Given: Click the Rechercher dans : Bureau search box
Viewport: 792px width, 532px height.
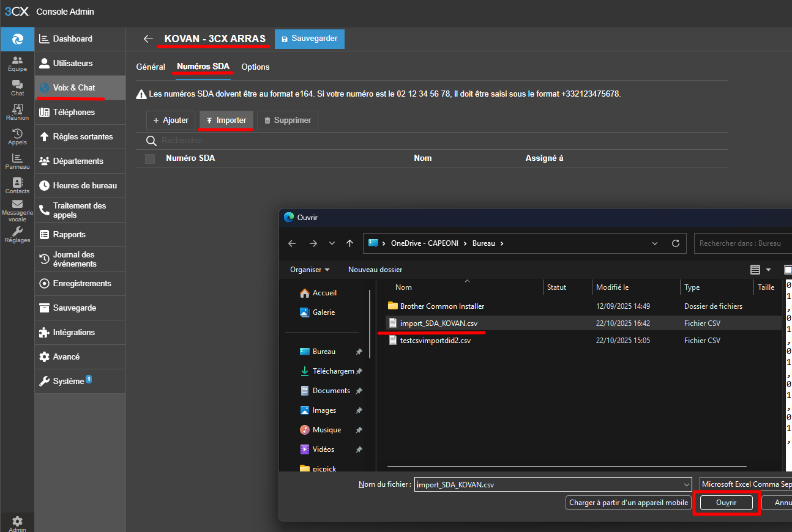Looking at the screenshot, I should (743, 243).
